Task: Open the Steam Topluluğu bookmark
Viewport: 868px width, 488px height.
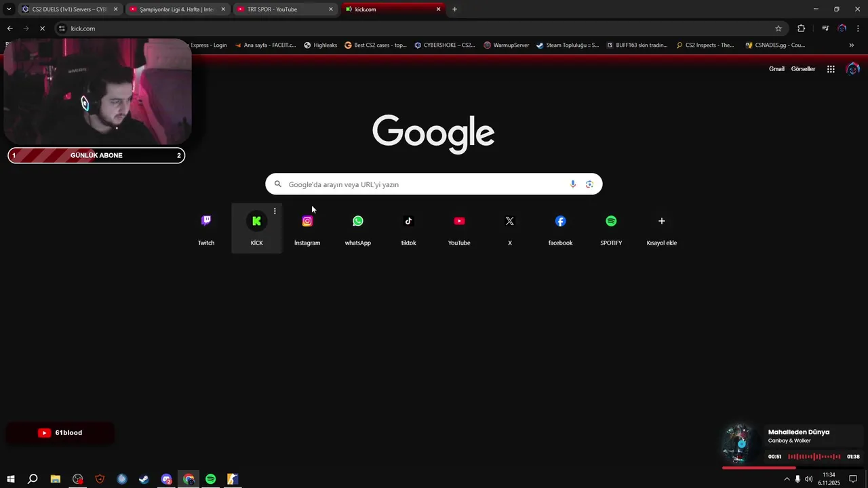Action: coord(568,45)
